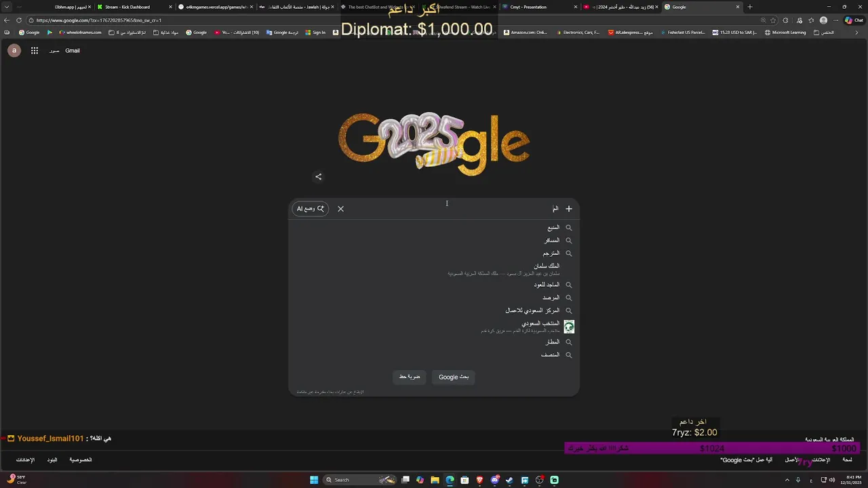
Task: Open البنود terms footer link
Action: 52,460
